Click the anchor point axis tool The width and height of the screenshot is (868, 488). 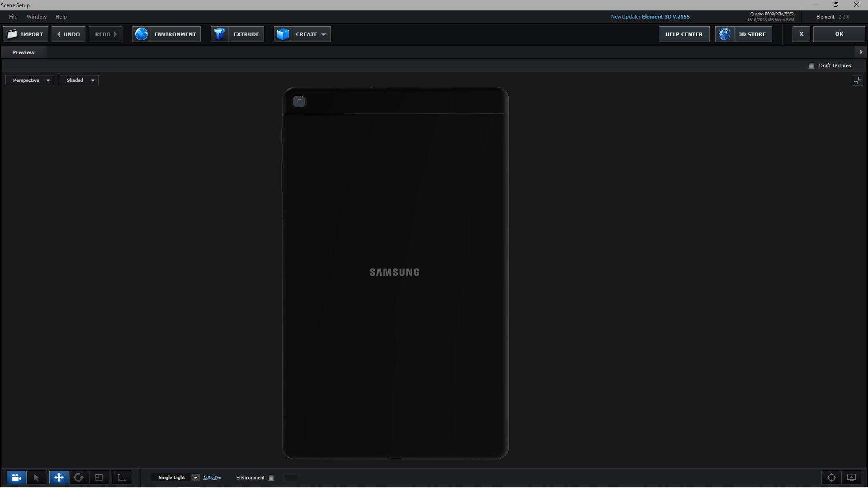point(122,478)
